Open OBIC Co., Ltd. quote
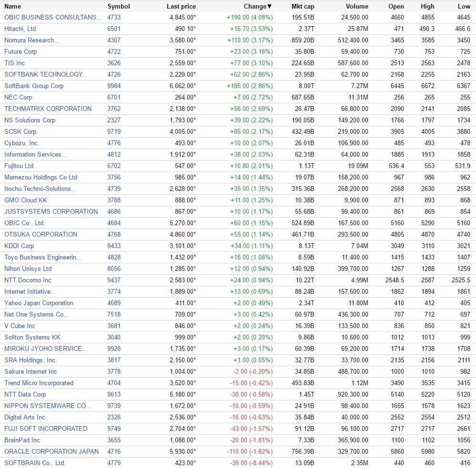 pyautogui.click(x=24, y=223)
